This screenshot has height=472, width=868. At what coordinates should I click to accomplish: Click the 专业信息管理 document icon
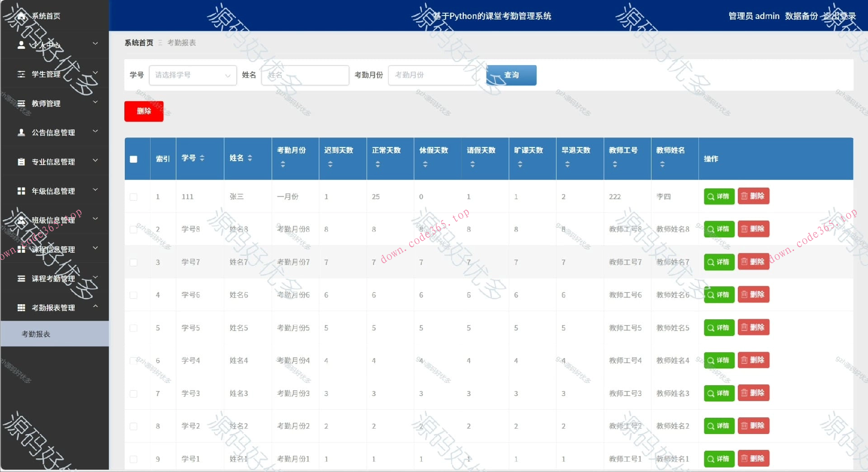[21, 161]
